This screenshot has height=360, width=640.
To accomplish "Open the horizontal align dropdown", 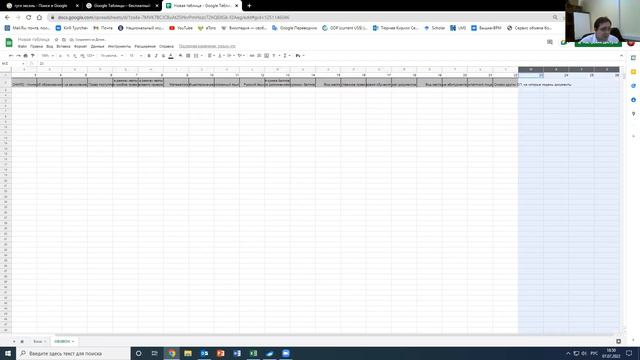I will point(211,56).
